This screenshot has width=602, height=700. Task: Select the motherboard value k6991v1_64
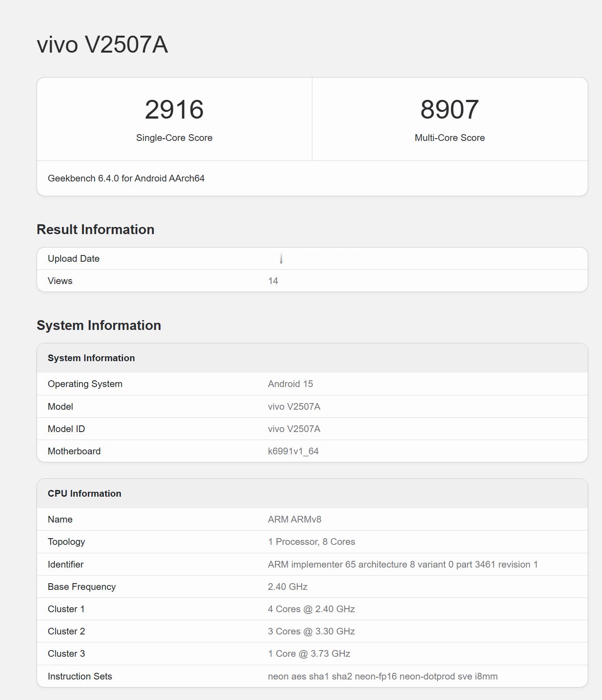(x=293, y=451)
